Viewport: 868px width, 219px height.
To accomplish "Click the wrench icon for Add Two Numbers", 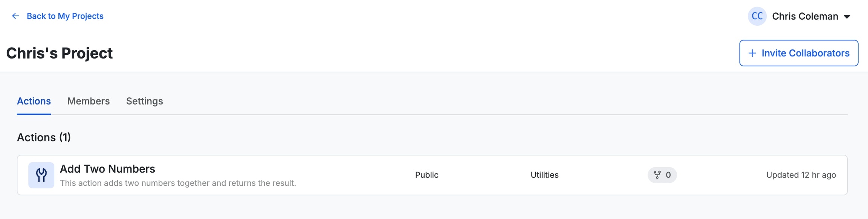I will point(41,175).
